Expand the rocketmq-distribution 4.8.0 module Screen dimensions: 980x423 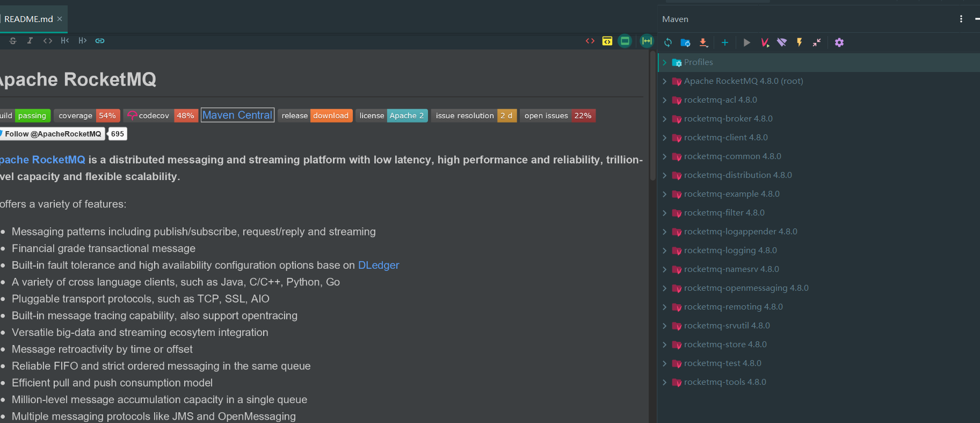tap(665, 175)
